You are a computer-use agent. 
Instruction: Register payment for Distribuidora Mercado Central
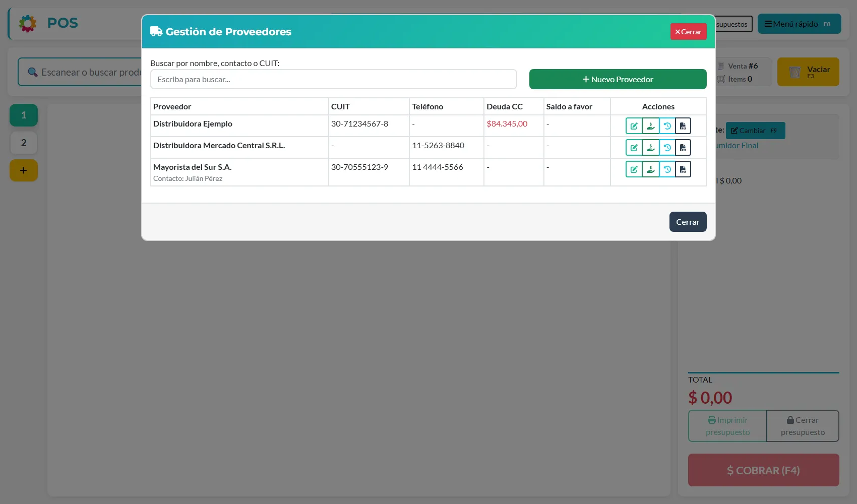(x=650, y=148)
